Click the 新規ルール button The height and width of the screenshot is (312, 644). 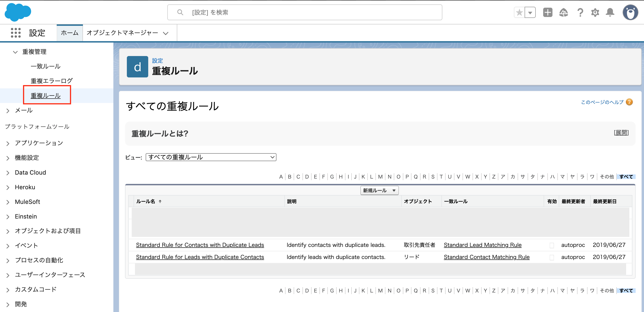pyautogui.click(x=379, y=190)
